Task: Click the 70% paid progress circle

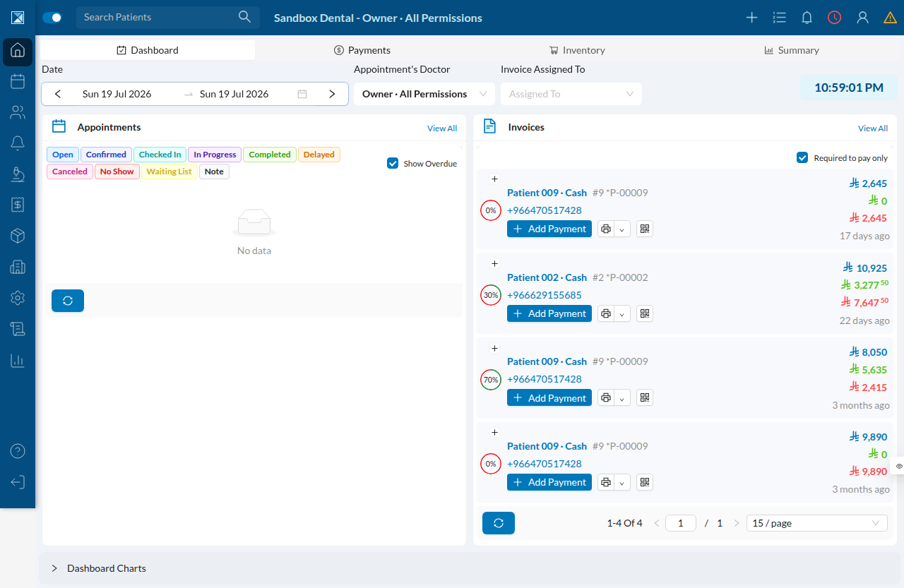Action: [491, 380]
